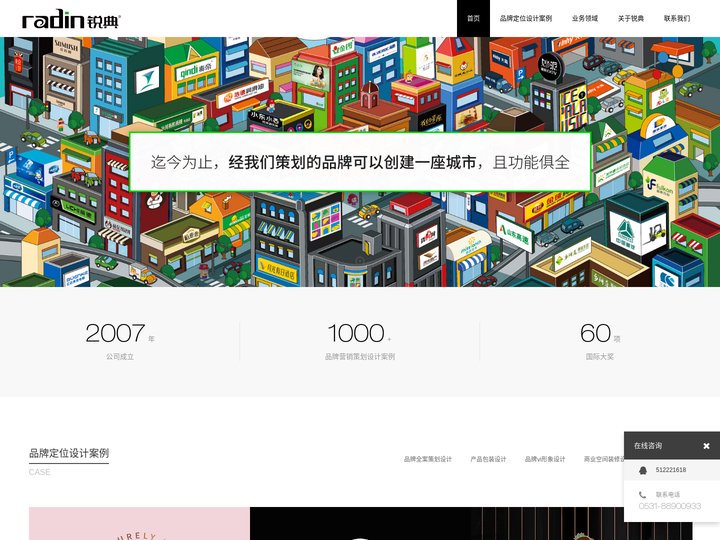Viewport: 720px width, 540px height.
Task: Filter cases by 商业空间装修设计
Action: tap(604, 459)
